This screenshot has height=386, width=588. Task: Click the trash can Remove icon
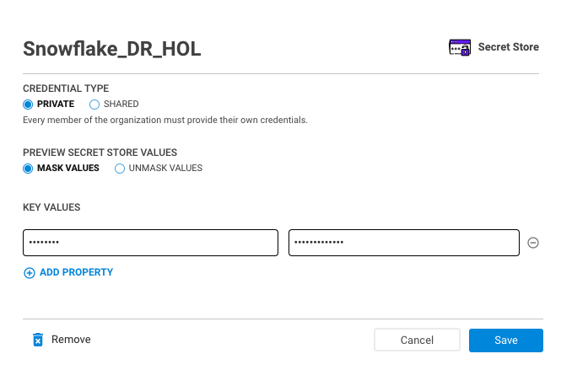pos(38,340)
